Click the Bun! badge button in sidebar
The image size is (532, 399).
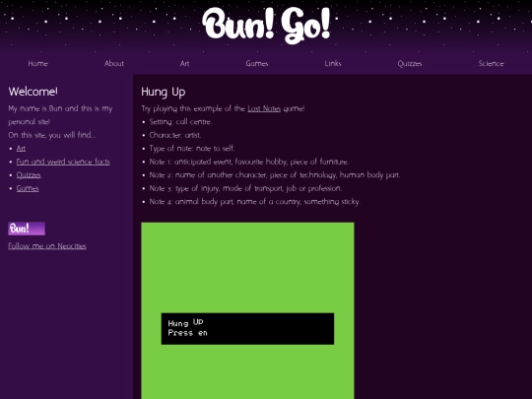pyautogui.click(x=27, y=229)
